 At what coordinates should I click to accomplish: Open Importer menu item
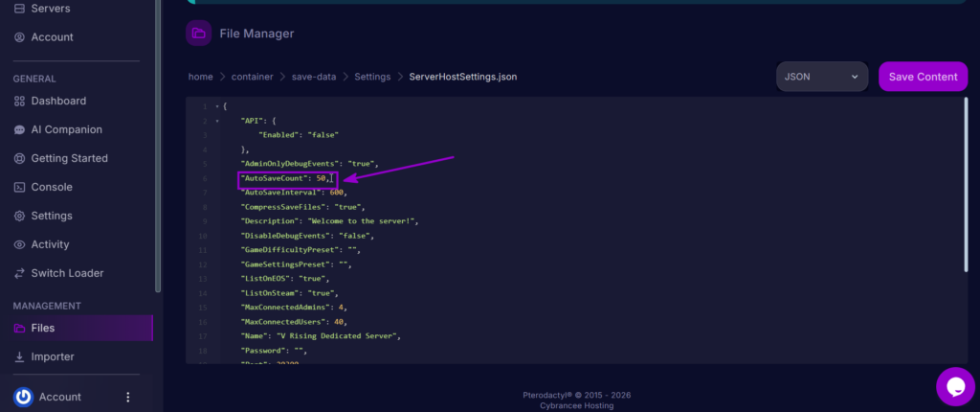point(53,356)
